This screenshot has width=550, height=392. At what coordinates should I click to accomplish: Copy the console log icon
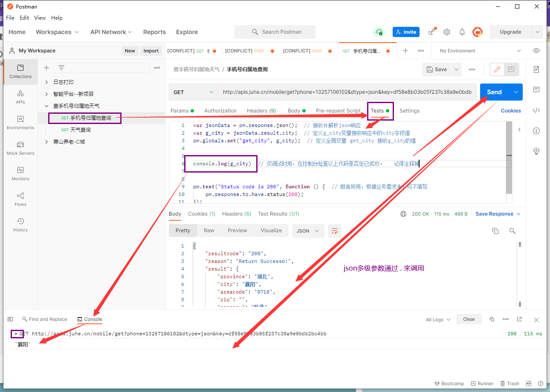pos(492,319)
